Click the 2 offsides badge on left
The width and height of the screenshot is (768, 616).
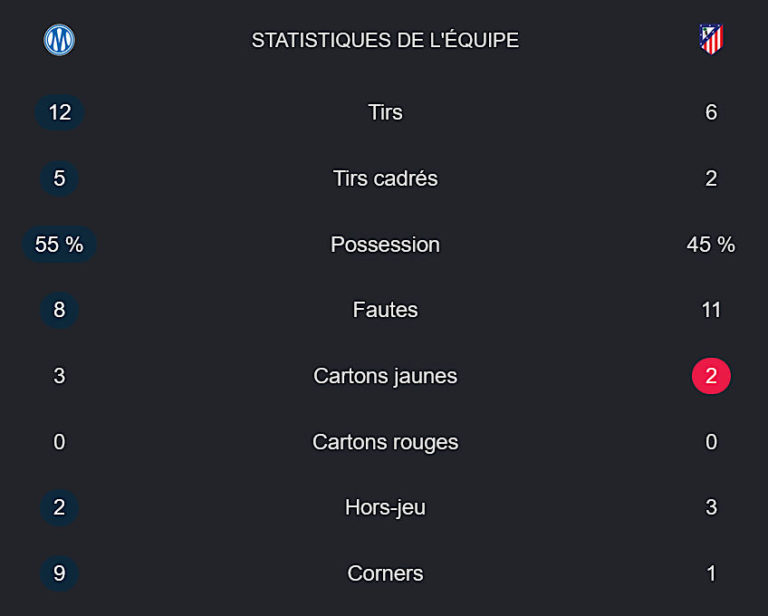(59, 507)
